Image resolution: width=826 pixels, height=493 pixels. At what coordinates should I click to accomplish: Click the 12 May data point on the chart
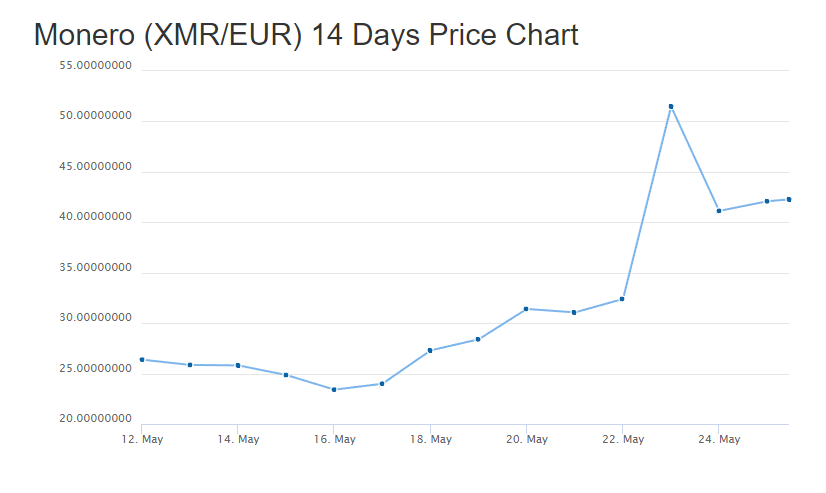click(142, 360)
